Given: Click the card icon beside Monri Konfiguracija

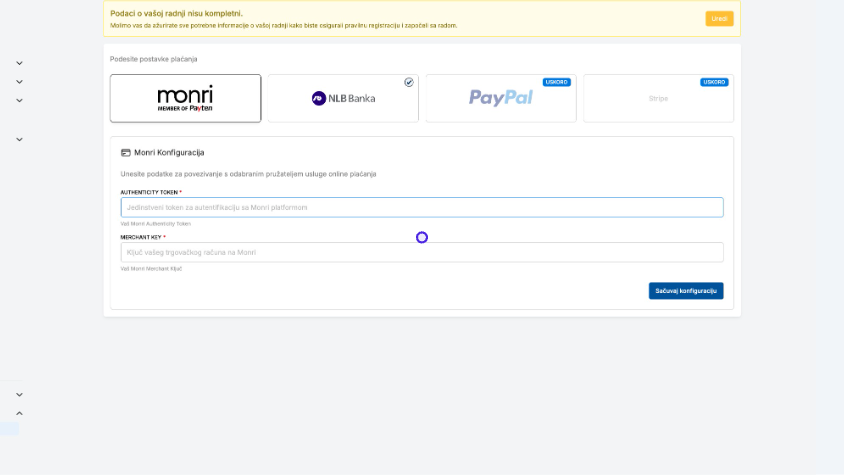Looking at the screenshot, I should 125,153.
